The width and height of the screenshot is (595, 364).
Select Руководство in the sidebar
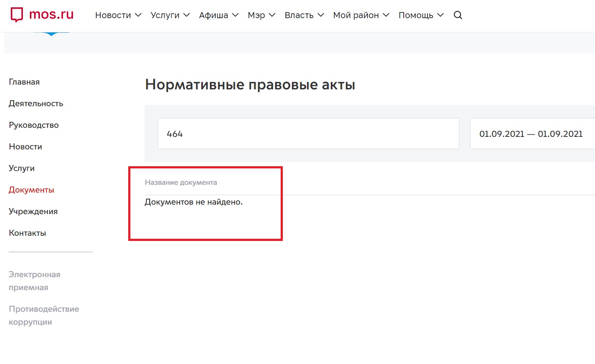pos(34,125)
